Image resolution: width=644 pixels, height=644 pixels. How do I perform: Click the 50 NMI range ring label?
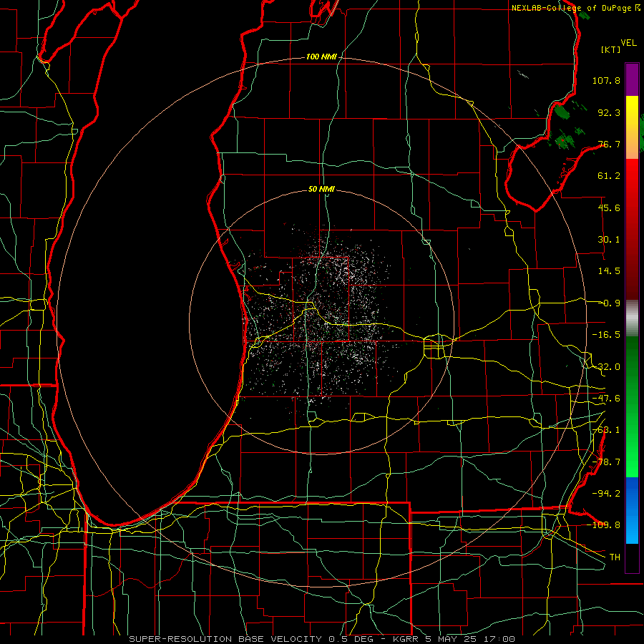pyautogui.click(x=321, y=190)
